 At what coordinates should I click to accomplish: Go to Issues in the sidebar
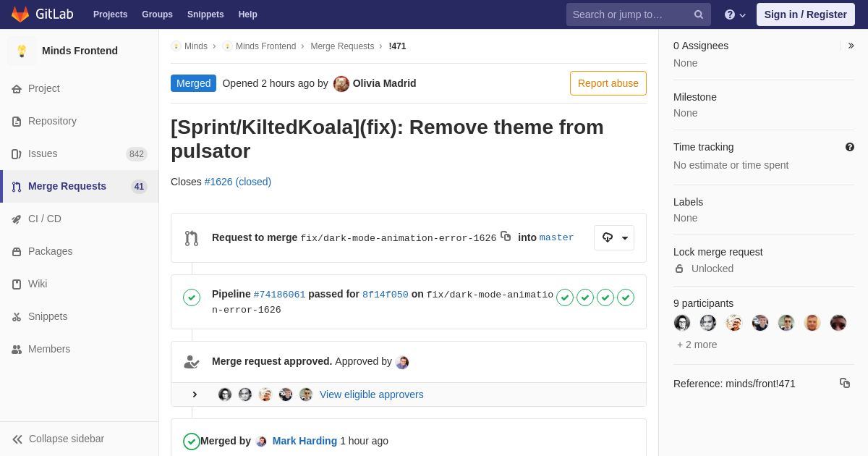click(79, 153)
